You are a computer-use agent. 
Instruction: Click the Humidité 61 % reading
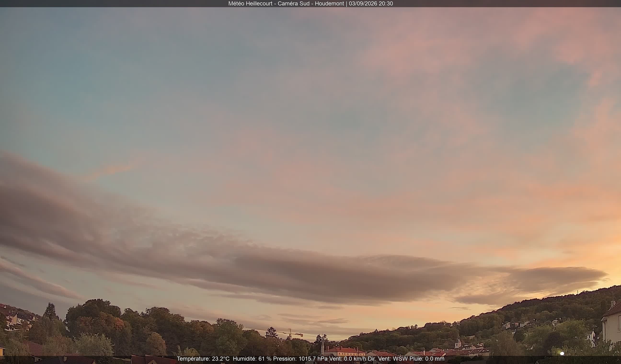coord(252,359)
